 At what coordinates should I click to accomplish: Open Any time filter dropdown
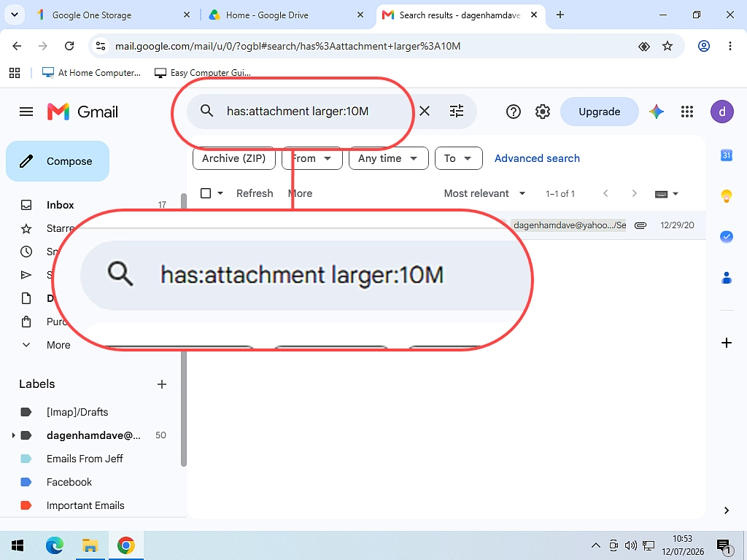click(x=388, y=158)
